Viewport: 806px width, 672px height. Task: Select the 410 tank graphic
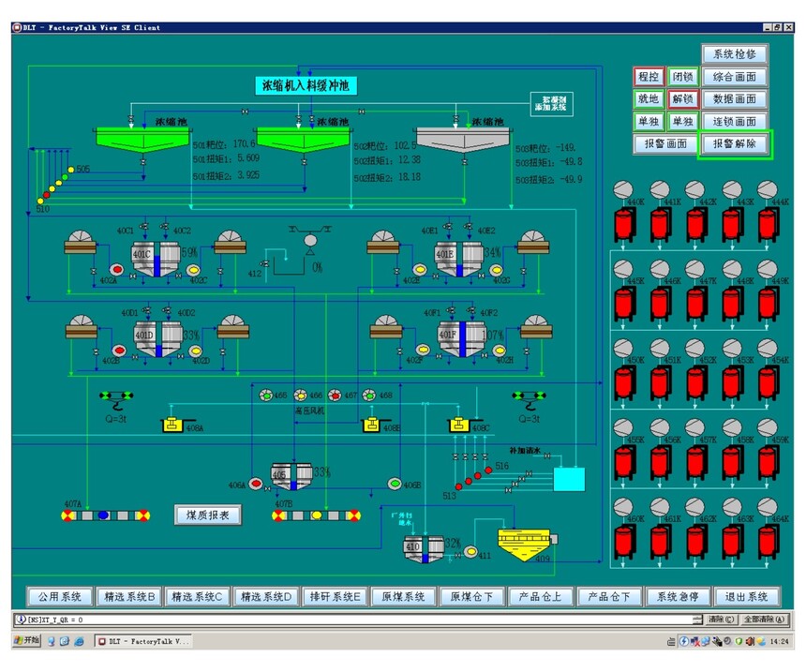pos(424,548)
